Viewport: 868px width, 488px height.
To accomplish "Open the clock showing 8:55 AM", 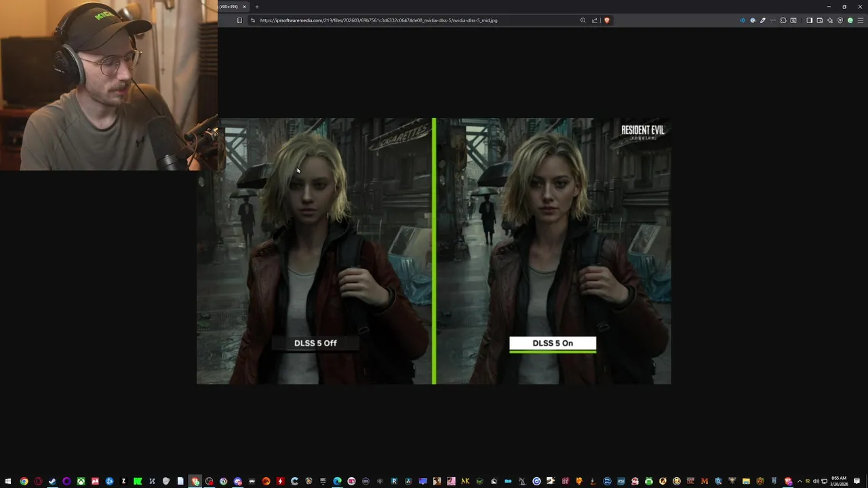I will tap(840, 481).
